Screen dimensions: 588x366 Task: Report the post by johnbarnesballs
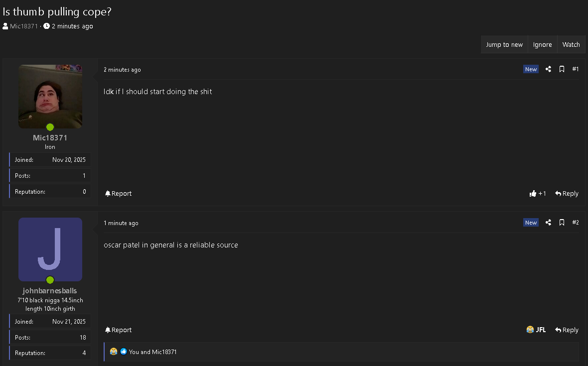pyautogui.click(x=118, y=330)
